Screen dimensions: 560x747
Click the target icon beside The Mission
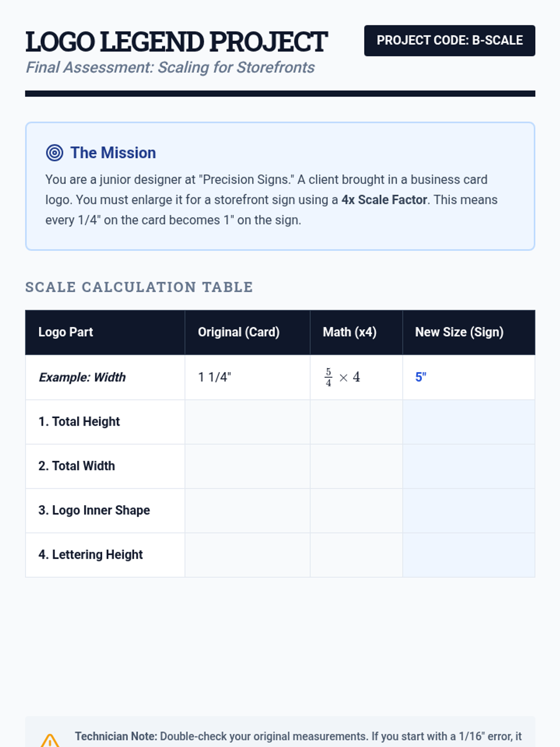coord(55,153)
